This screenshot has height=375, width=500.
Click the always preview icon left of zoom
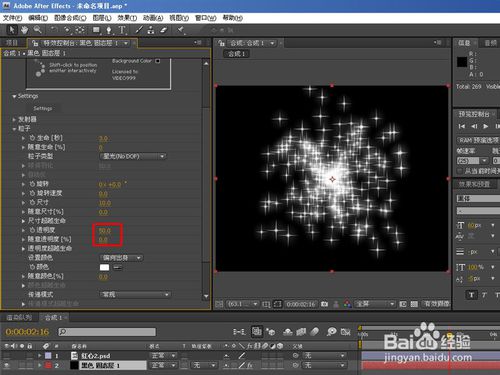pos(219,304)
